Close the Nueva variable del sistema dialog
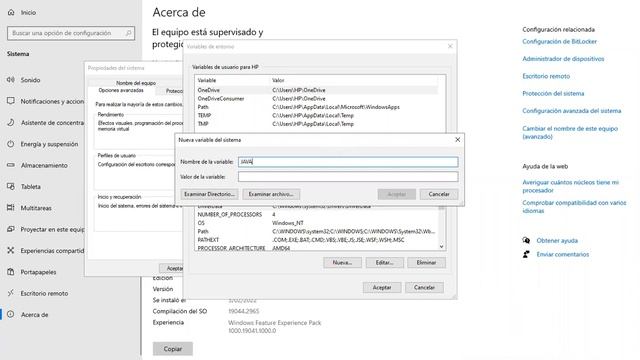Viewport: 640px width, 360px height. [x=458, y=140]
